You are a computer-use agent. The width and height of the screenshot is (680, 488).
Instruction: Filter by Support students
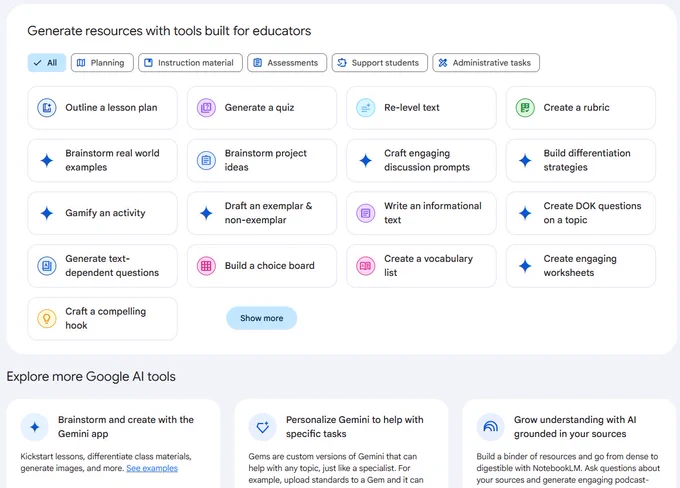(x=380, y=63)
